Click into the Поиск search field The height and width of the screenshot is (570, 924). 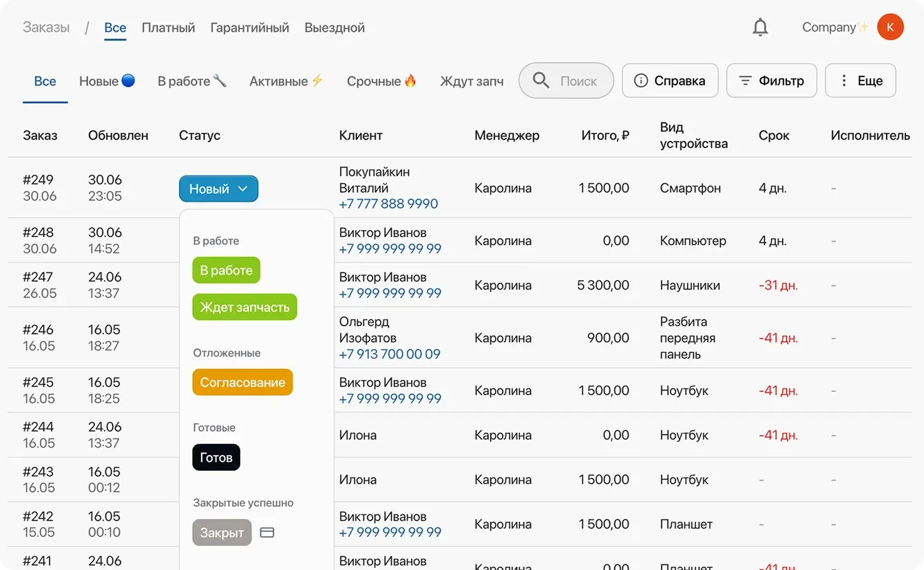click(x=578, y=81)
